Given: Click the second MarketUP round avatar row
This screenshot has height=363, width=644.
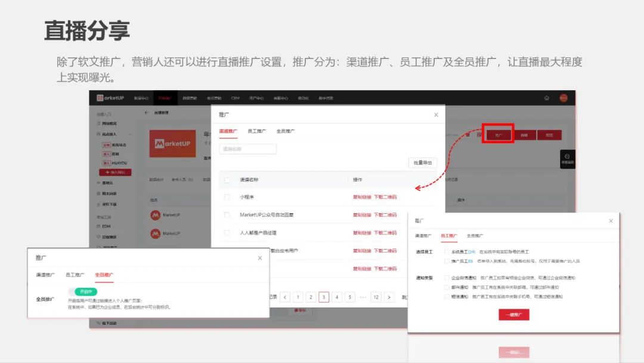Looking at the screenshot, I should [155, 233].
